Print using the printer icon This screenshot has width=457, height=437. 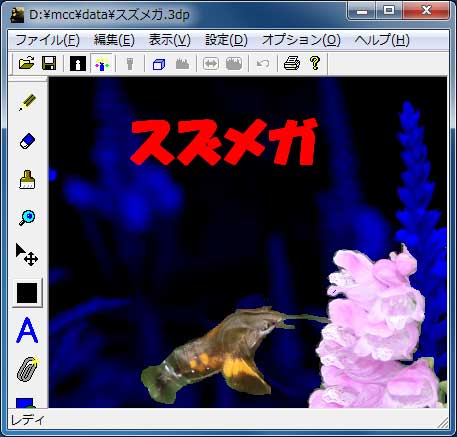click(292, 63)
